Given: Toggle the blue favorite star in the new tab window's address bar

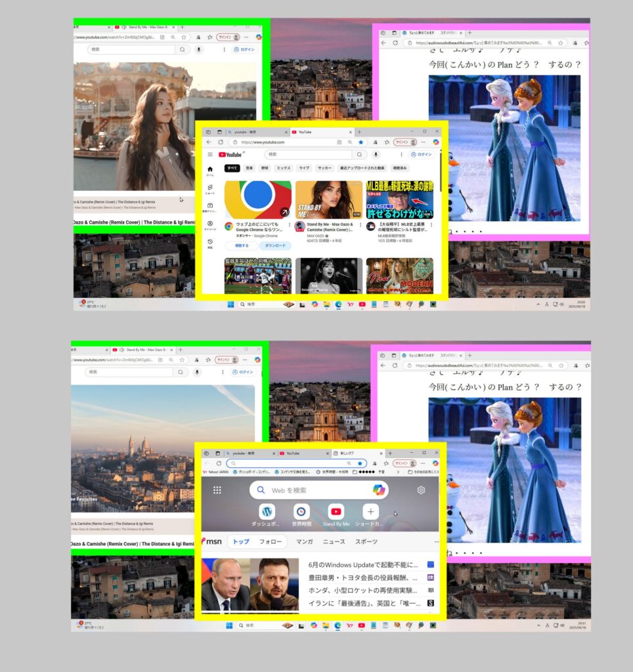Looking at the screenshot, I should click(x=360, y=463).
